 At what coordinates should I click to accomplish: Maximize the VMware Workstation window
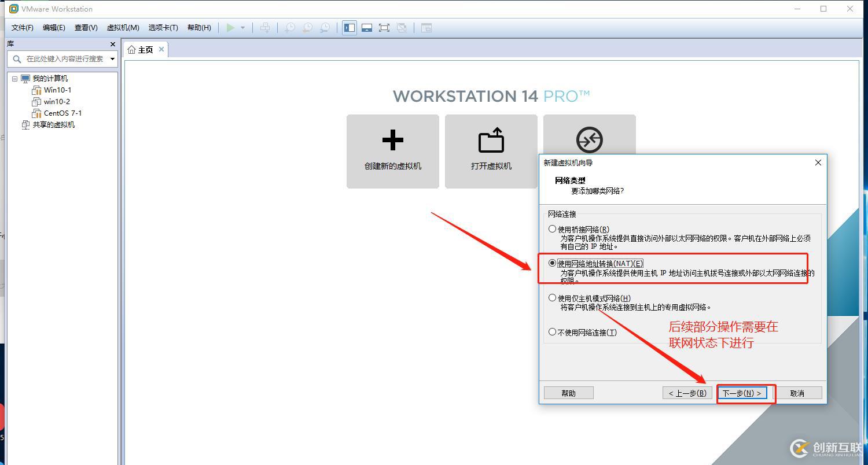pyautogui.click(x=823, y=9)
